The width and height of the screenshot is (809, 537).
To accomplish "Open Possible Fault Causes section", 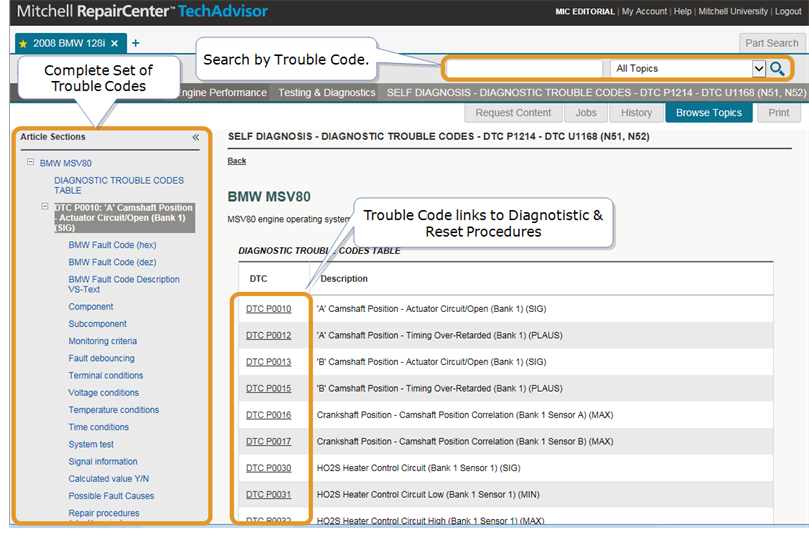I will point(111,496).
